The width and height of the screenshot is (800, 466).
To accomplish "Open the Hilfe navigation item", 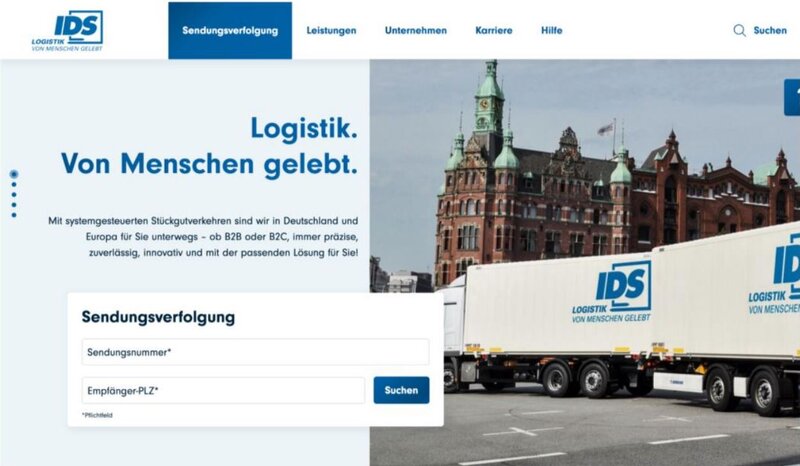I will tap(552, 31).
